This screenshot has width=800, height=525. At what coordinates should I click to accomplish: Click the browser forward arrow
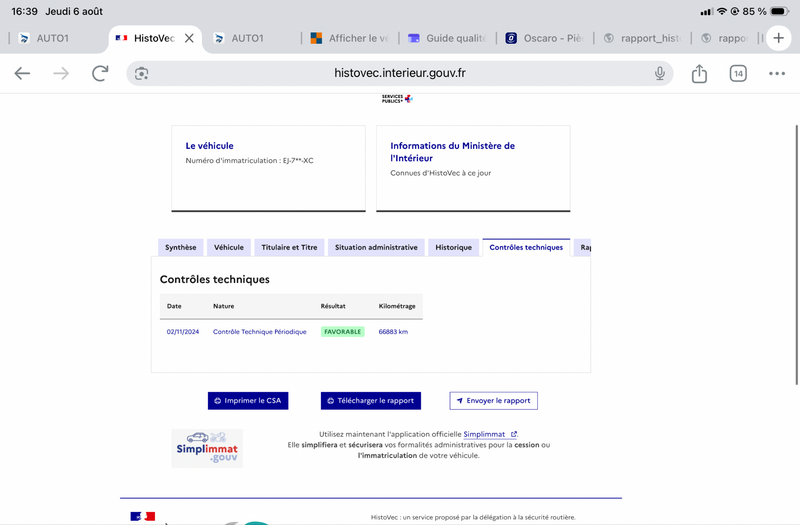tap(61, 73)
